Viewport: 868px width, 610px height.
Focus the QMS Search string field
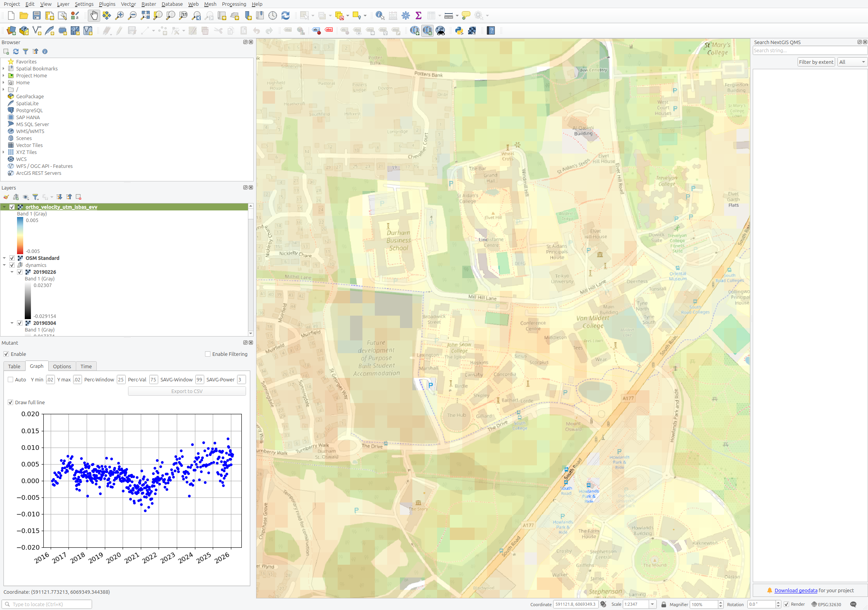[x=810, y=50]
